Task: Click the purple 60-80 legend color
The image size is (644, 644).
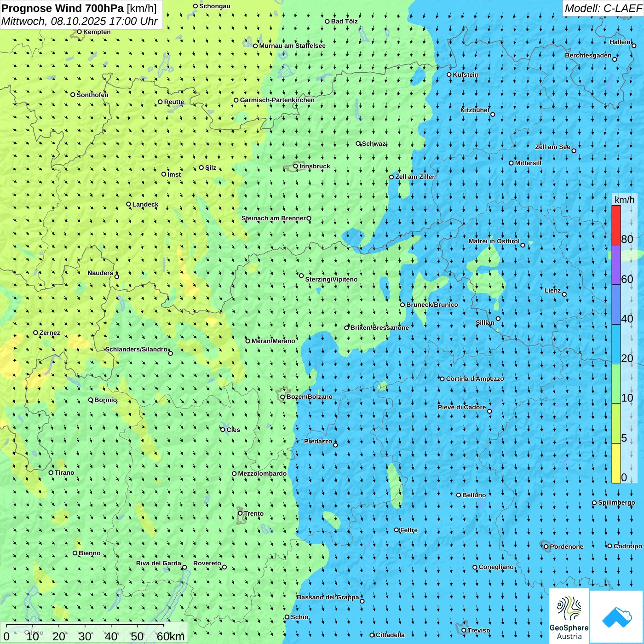Action: click(616, 265)
